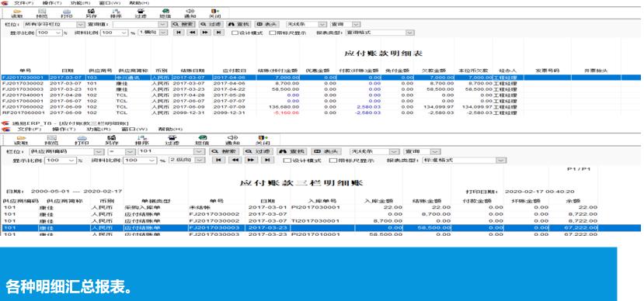
Task: Open 报表类型 dropdown showing 标准格式
Action: coord(501,160)
